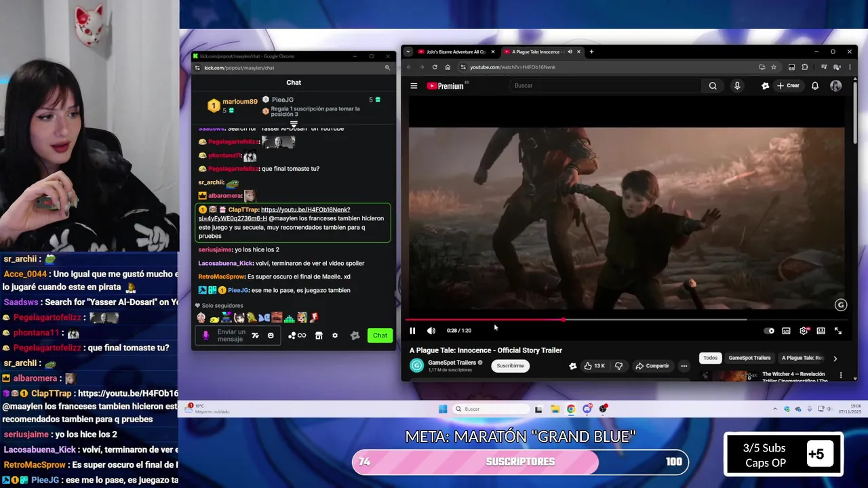Select the A Plague Tale filter chip
Image resolution: width=868 pixels, height=488 pixels.
(x=802, y=358)
